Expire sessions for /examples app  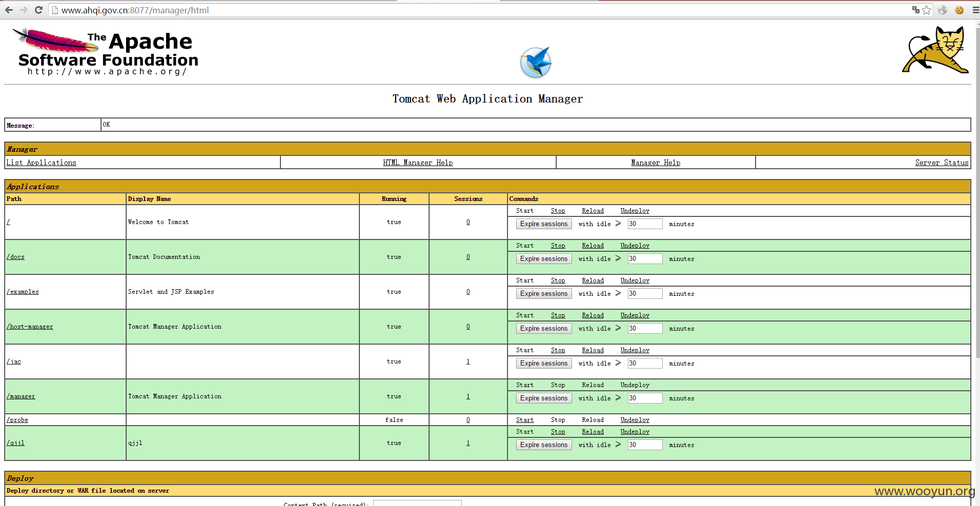point(544,294)
